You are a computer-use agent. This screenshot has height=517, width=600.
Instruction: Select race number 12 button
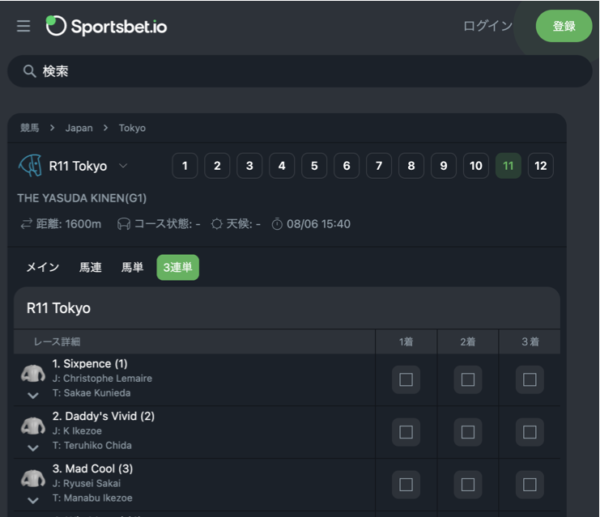540,166
